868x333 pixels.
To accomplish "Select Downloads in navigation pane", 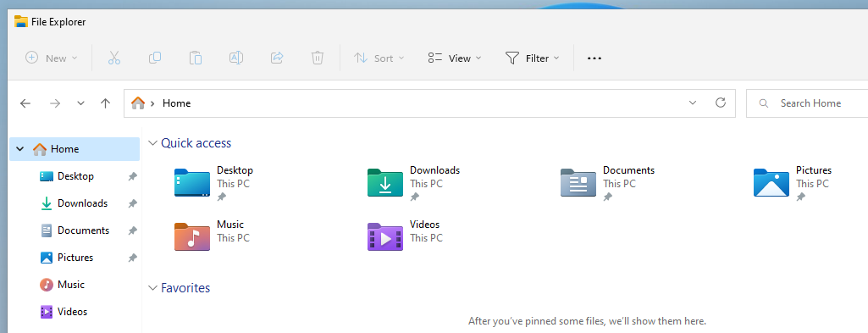I will click(75, 203).
